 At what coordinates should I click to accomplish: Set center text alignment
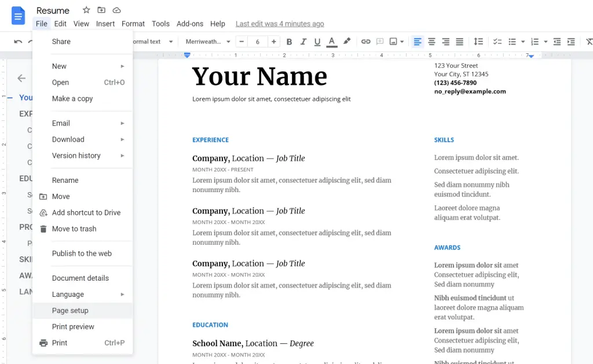tap(431, 42)
